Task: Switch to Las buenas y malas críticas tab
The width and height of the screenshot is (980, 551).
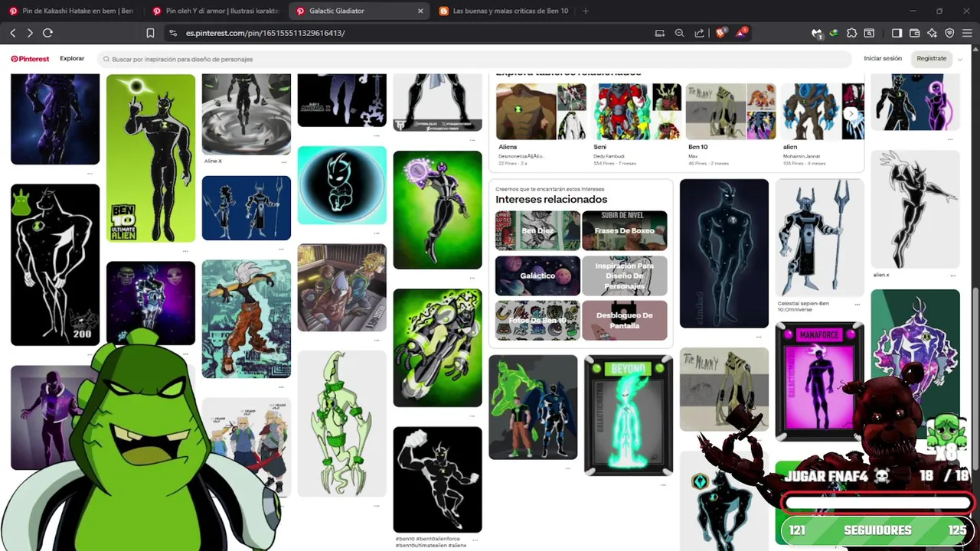Action: click(x=503, y=11)
